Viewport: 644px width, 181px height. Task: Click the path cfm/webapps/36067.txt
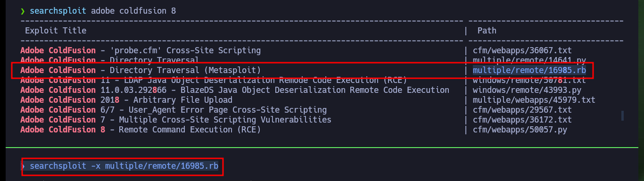tap(522, 50)
